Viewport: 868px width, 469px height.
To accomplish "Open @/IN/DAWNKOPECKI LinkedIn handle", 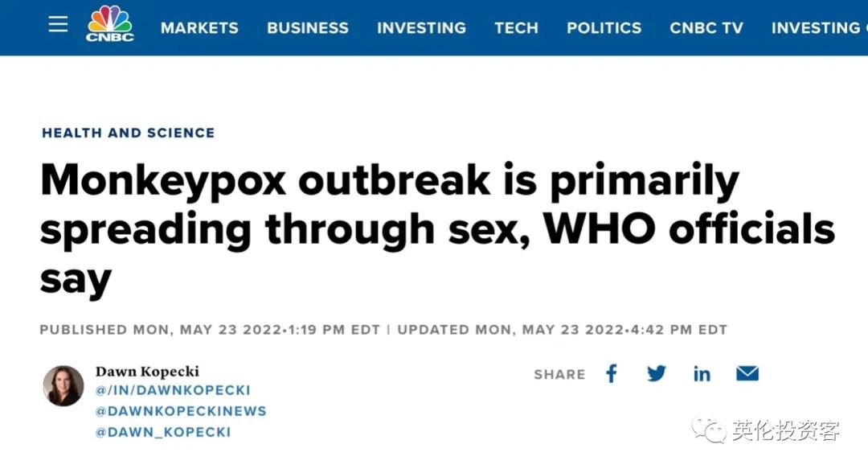I will [173, 390].
